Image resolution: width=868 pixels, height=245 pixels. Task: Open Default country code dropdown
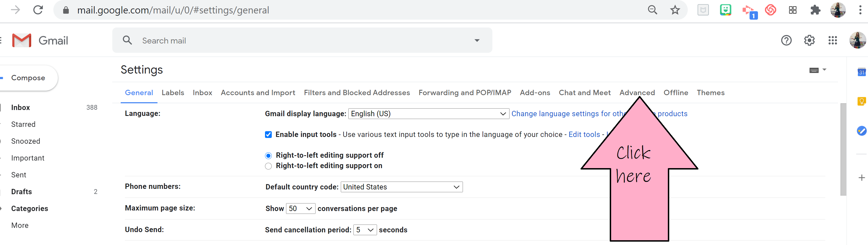pyautogui.click(x=401, y=187)
